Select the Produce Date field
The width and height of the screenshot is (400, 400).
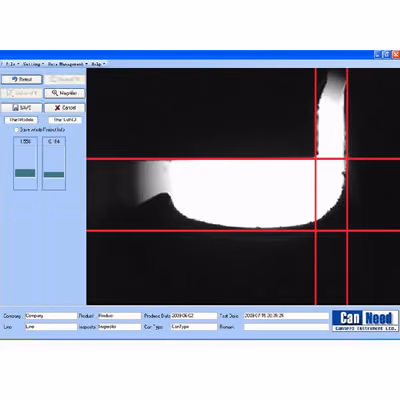pyautogui.click(x=194, y=316)
